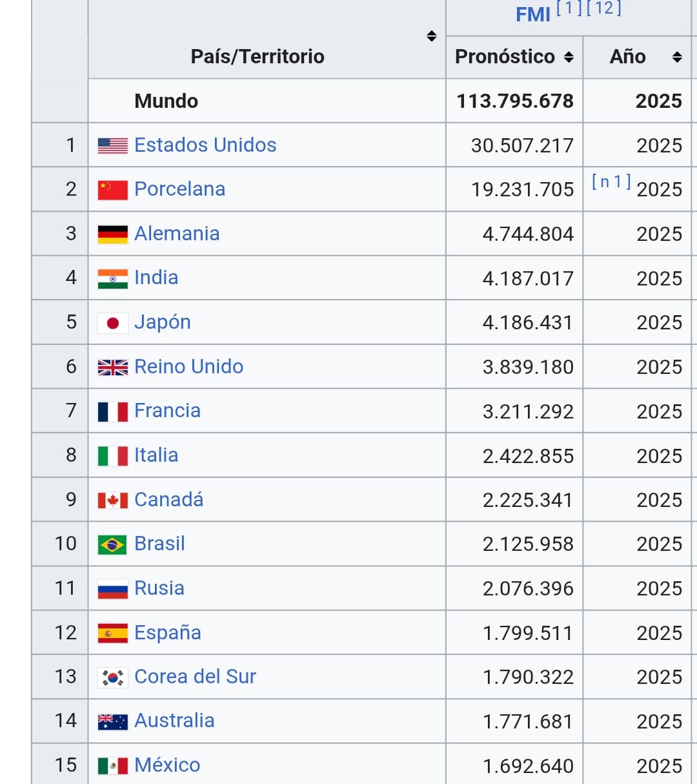Click the United States flag icon
697x784 pixels.
[x=112, y=145]
